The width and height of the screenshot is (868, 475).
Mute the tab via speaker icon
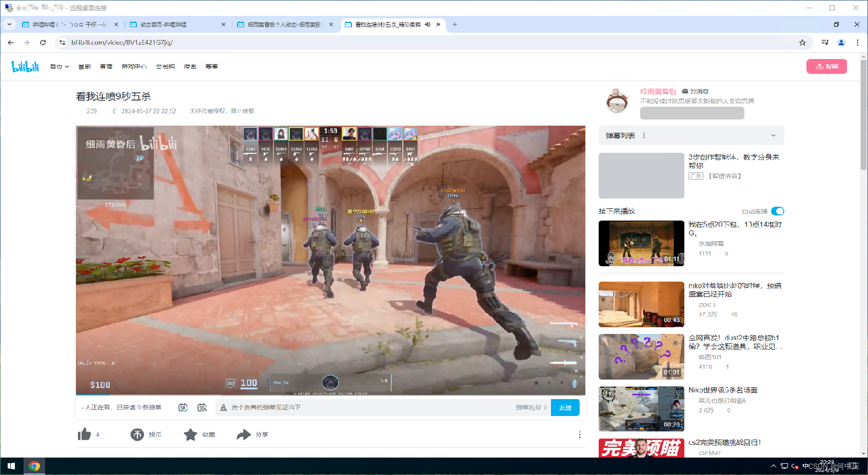pos(427,24)
